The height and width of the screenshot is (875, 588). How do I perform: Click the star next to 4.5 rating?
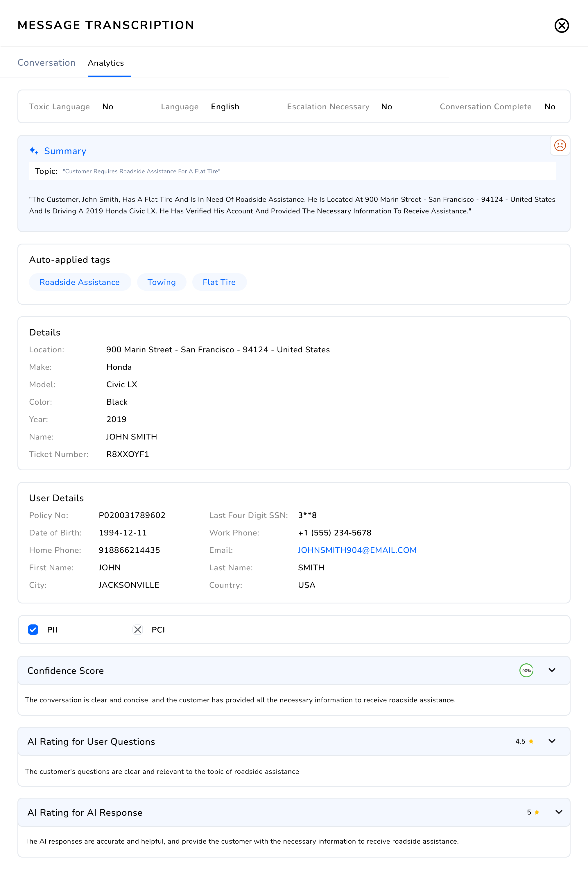(x=531, y=741)
